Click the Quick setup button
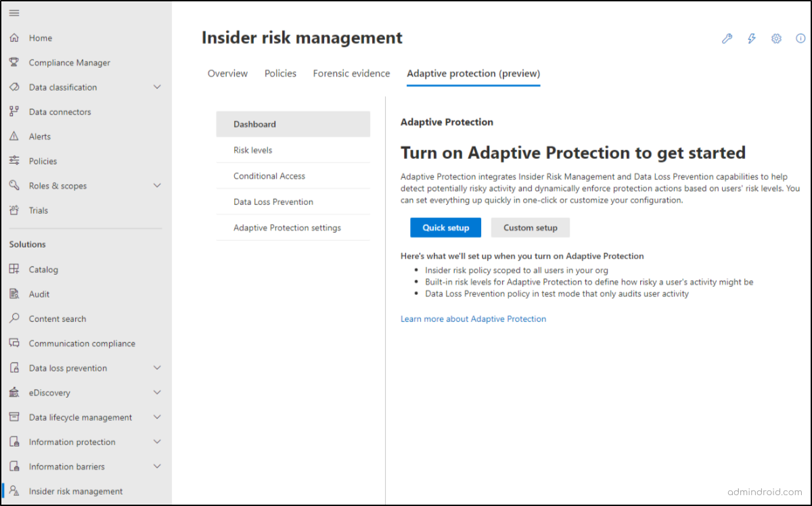 445,227
